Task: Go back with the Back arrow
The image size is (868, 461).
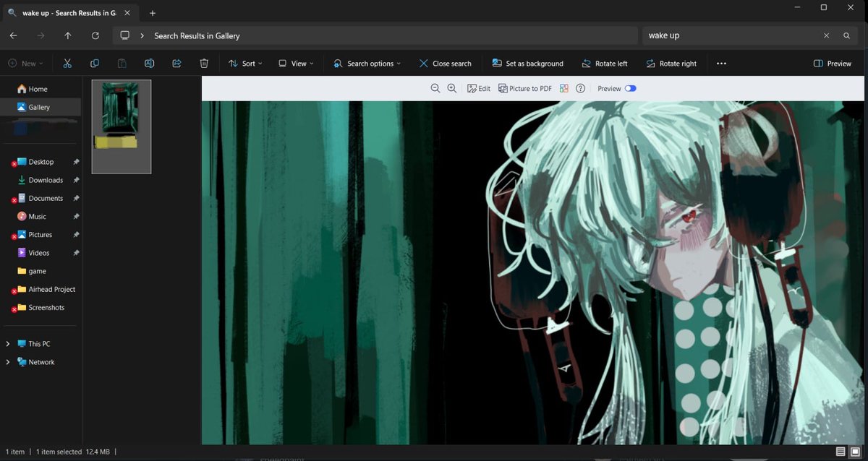Action: pos(14,35)
